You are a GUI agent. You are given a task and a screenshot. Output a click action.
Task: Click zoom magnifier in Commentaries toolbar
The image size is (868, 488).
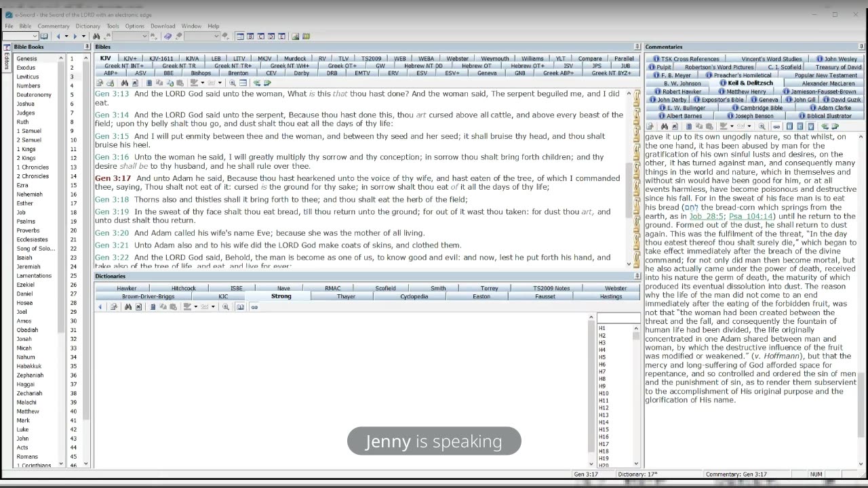coord(762,126)
